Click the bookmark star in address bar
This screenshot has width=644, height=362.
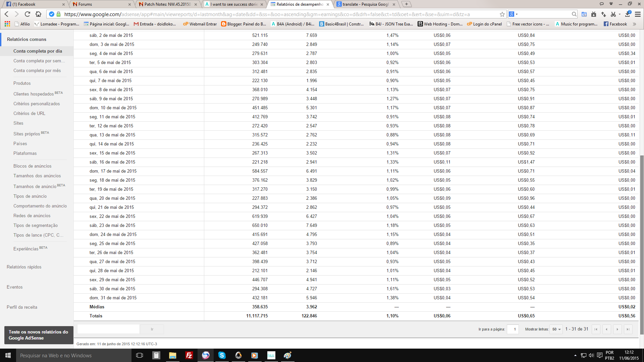(x=502, y=14)
